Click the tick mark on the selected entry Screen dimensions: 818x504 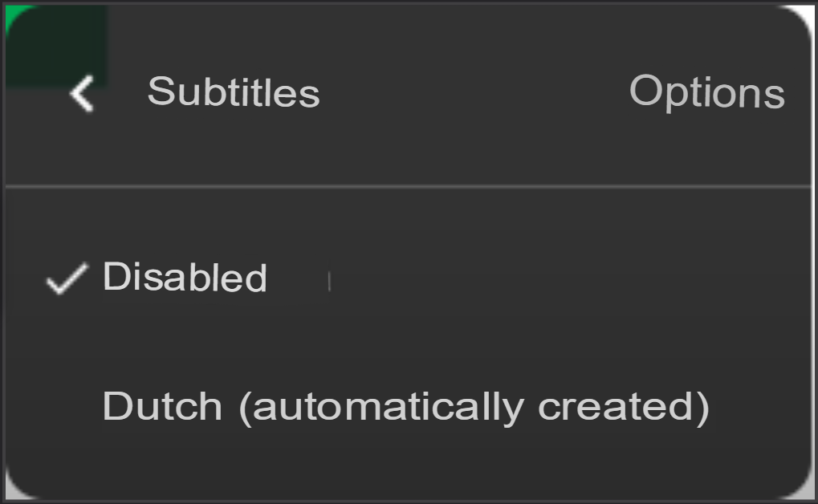click(66, 279)
